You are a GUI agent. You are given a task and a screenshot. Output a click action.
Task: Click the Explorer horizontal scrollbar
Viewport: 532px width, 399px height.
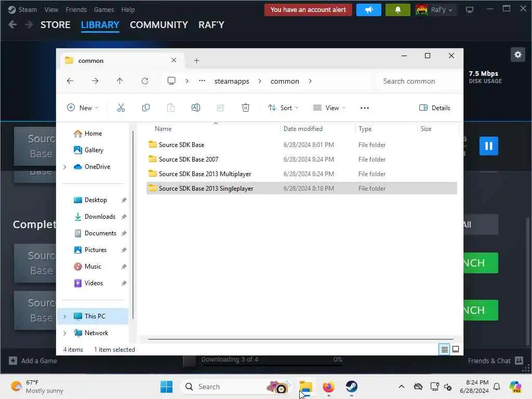coord(301,339)
